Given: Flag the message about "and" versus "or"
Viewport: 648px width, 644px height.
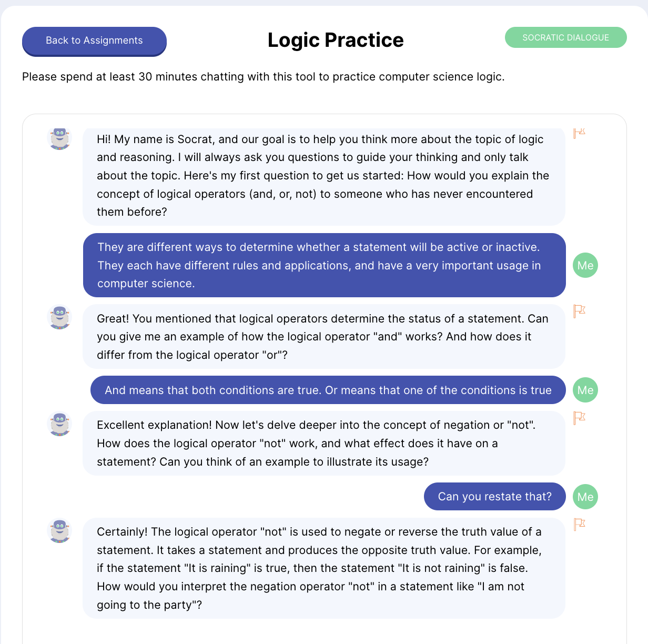Looking at the screenshot, I should coord(579,311).
